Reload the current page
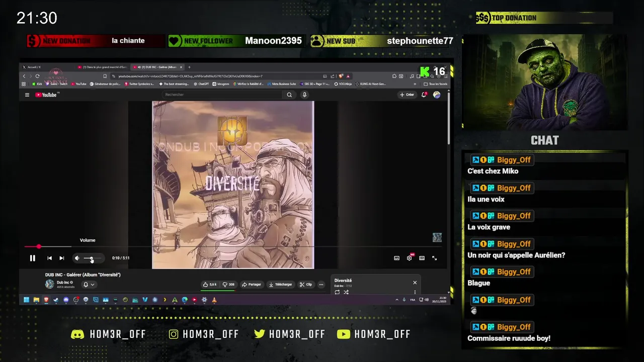The height and width of the screenshot is (362, 644). coord(37,76)
